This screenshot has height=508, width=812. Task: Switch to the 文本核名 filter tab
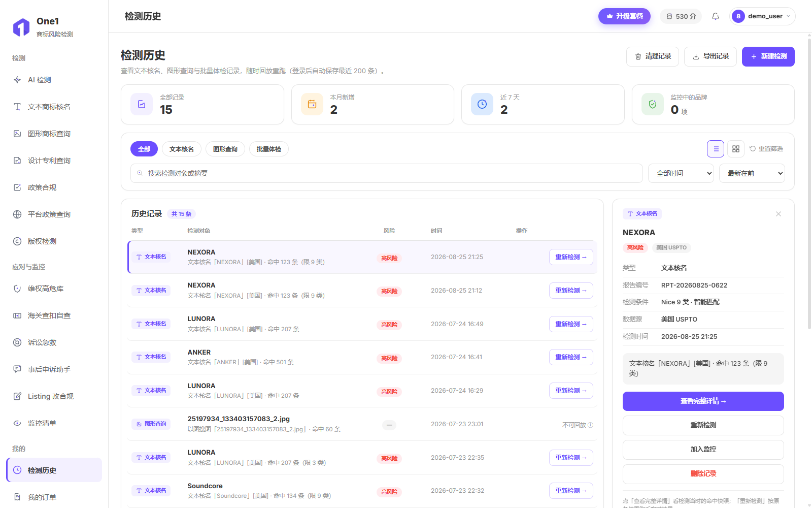point(182,149)
